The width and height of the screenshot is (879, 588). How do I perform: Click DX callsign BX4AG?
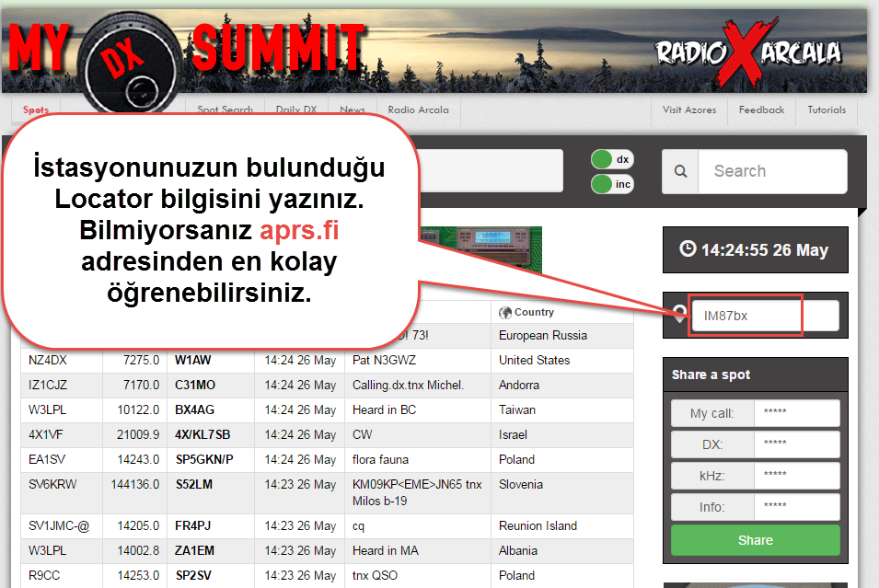[x=194, y=409]
